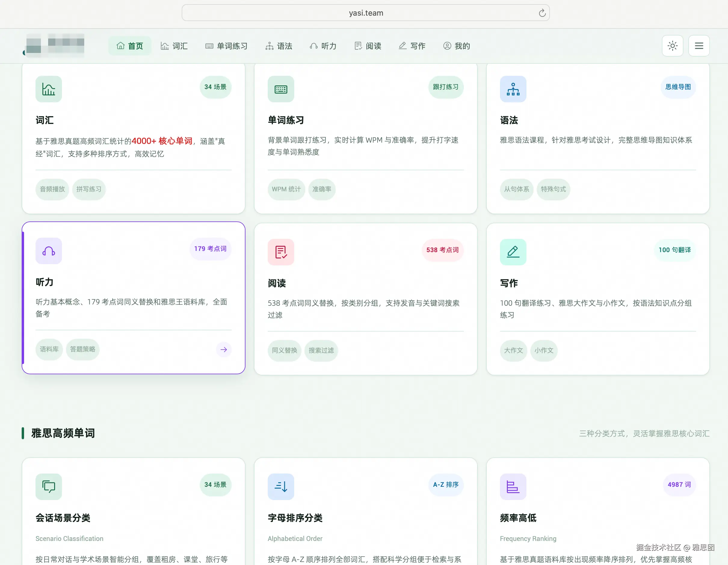Click the yasi.team address bar
The height and width of the screenshot is (565, 728).
coord(366,13)
